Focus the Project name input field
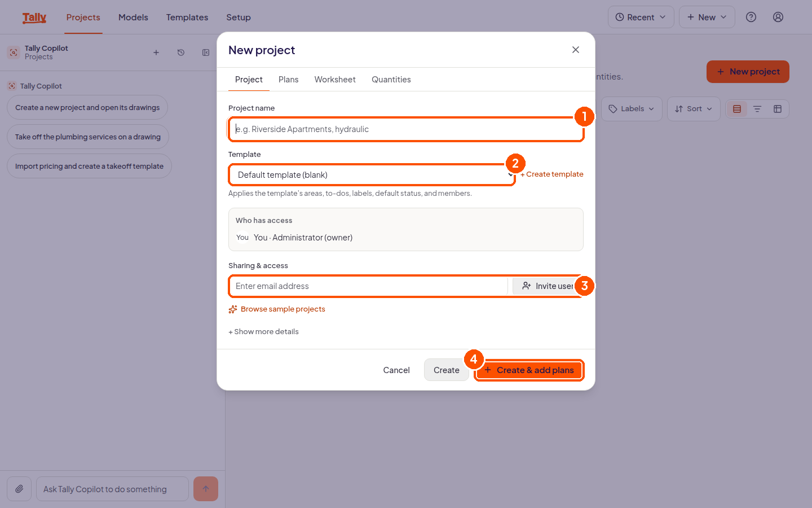The width and height of the screenshot is (812, 508). [406, 129]
